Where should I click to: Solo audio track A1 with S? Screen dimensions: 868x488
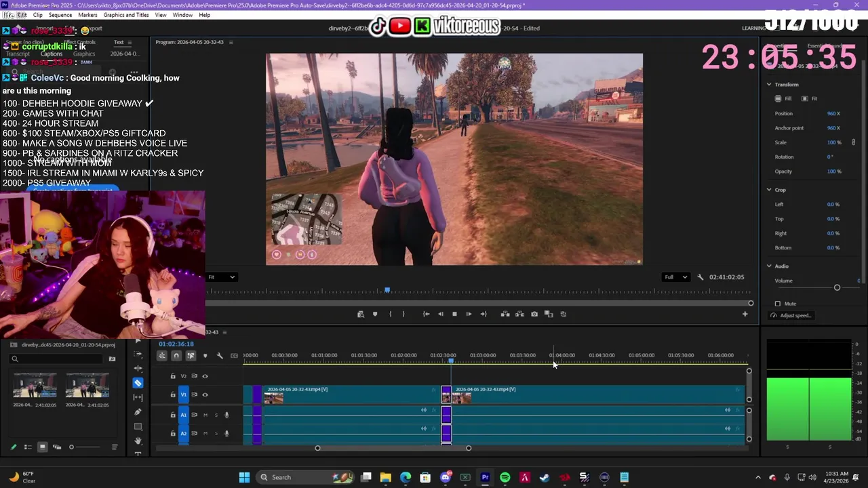216,415
